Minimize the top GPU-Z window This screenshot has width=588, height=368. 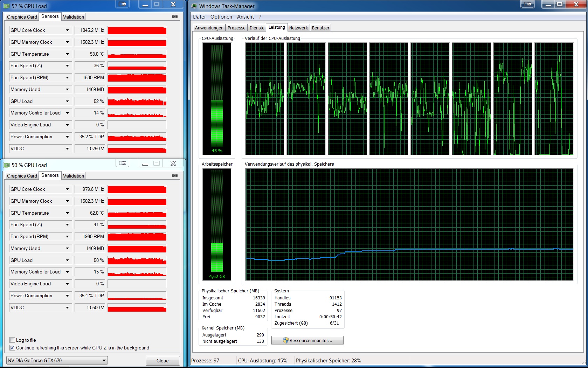click(x=146, y=4)
